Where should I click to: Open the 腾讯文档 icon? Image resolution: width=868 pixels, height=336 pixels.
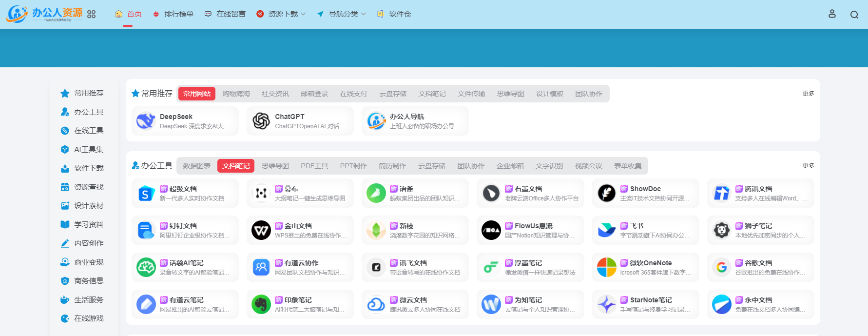(x=721, y=193)
